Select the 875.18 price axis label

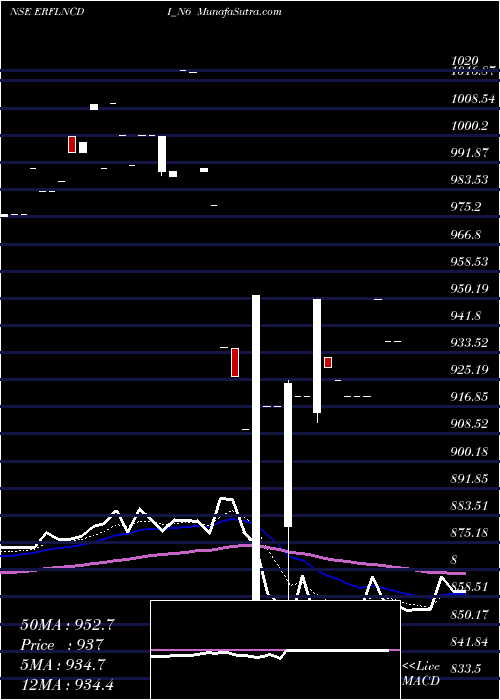pyautogui.click(x=469, y=533)
